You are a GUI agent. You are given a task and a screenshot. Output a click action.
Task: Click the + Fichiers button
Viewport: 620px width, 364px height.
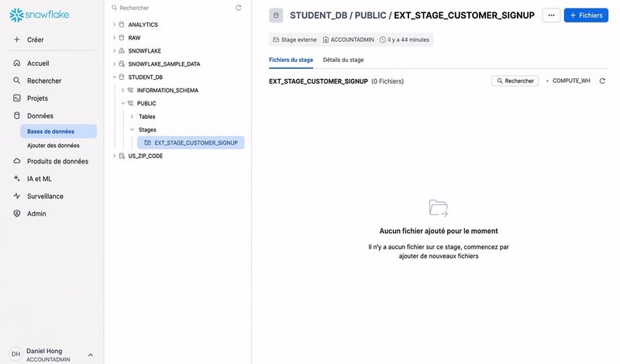coord(586,15)
